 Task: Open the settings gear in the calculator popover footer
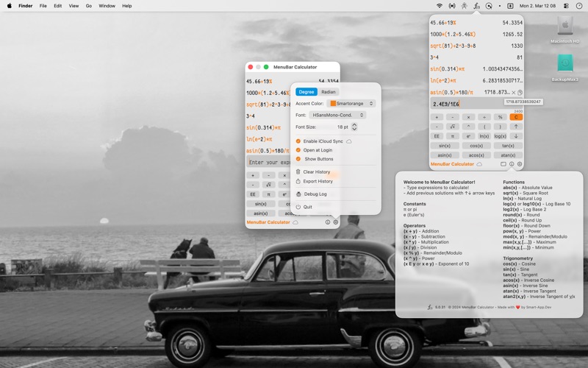(x=520, y=164)
